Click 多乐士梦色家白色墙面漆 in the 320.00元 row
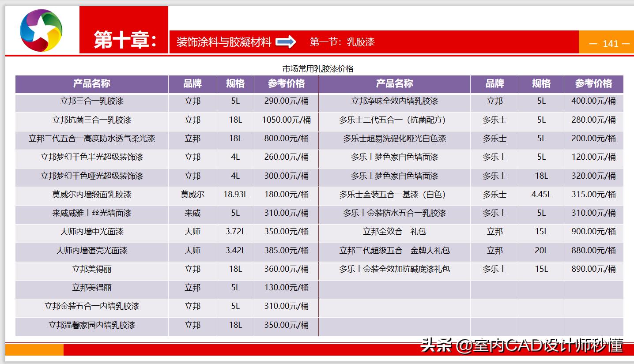The height and width of the screenshot is (364, 634). point(394,176)
